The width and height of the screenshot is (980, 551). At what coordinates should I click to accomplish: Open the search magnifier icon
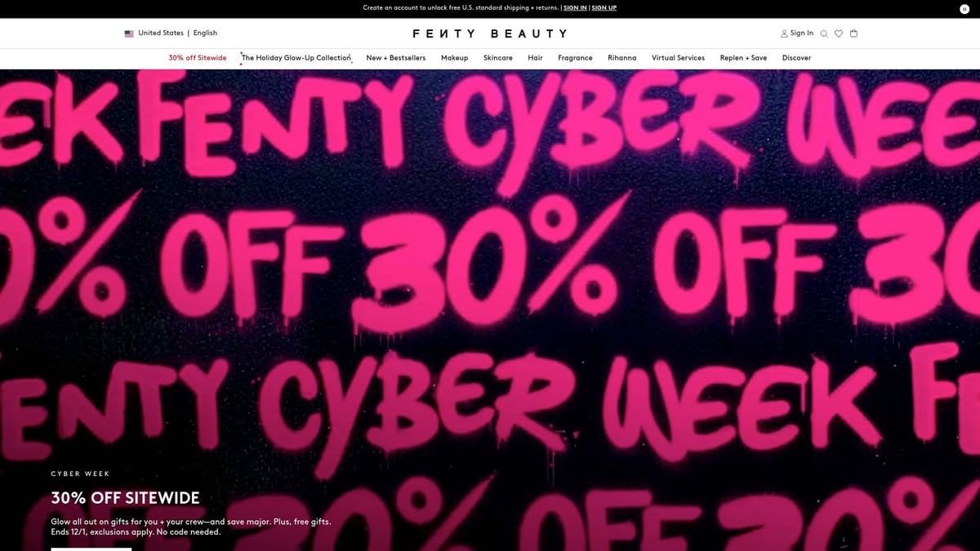(x=824, y=33)
